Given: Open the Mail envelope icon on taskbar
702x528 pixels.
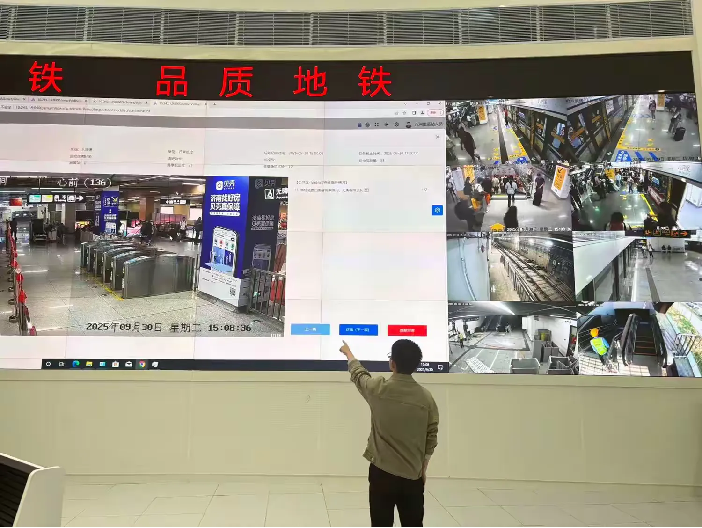Looking at the screenshot, I should [128, 364].
